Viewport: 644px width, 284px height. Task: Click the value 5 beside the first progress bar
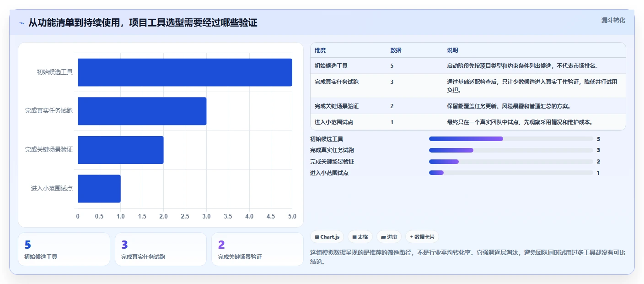click(598, 139)
